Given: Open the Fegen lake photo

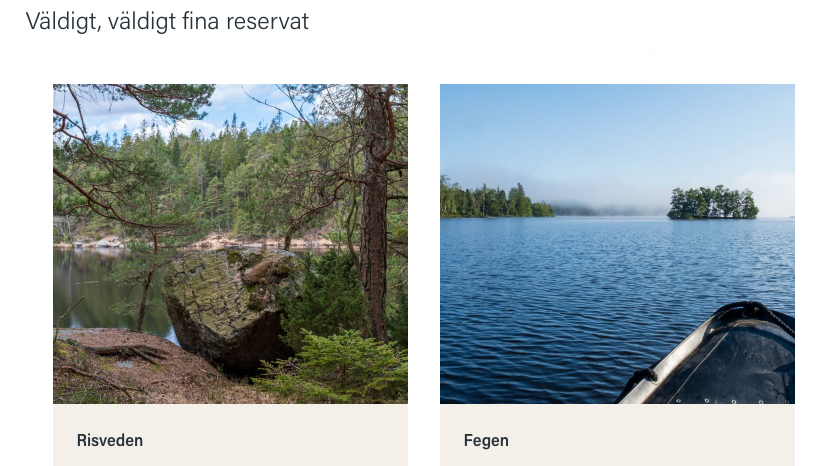Looking at the screenshot, I should pos(617,244).
